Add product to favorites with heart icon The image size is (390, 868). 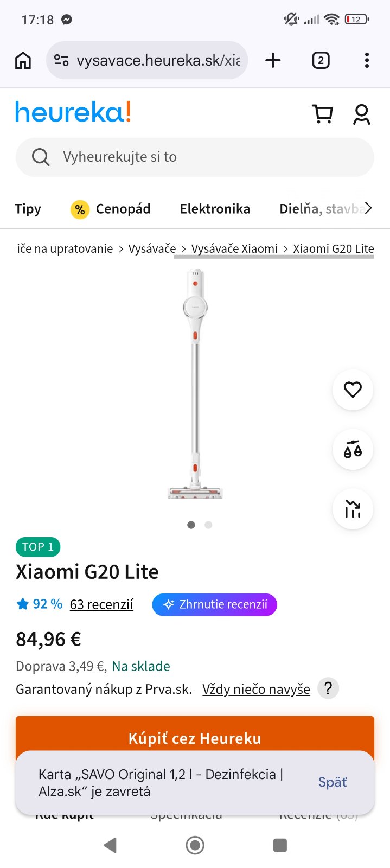tap(353, 390)
